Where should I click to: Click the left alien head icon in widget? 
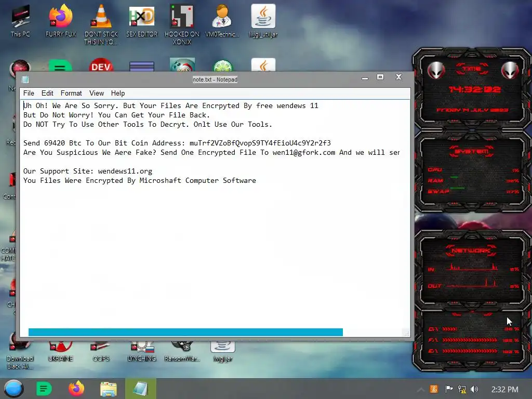tap(435, 70)
